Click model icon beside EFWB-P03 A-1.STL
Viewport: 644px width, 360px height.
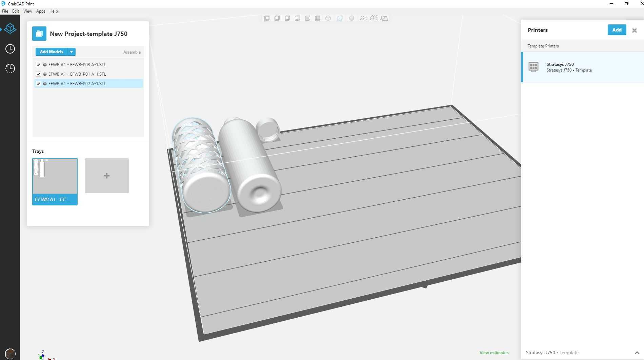point(45,64)
